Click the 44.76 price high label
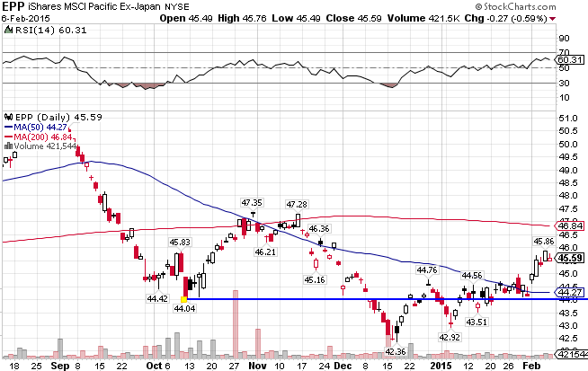The height and width of the screenshot is (371, 588). (x=427, y=269)
